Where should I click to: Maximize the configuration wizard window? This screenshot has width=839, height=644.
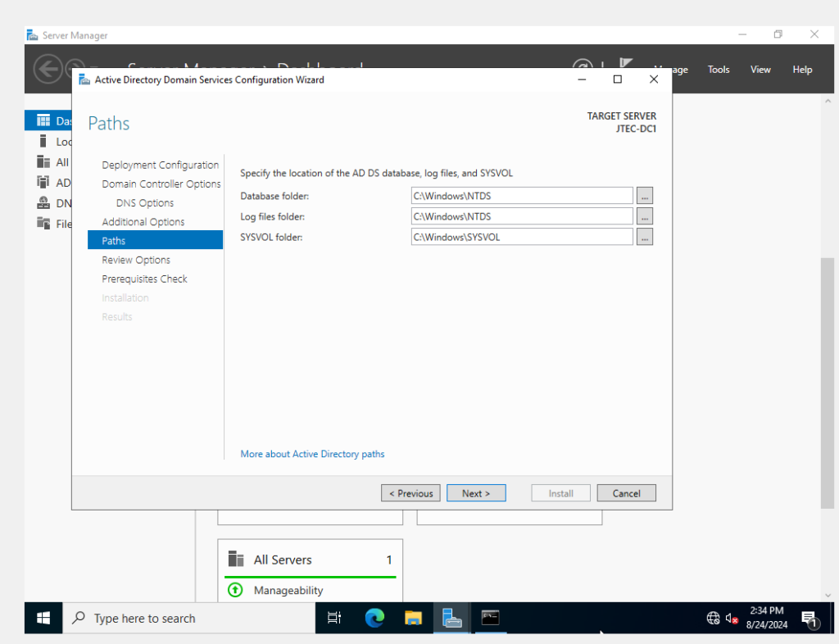pos(618,79)
